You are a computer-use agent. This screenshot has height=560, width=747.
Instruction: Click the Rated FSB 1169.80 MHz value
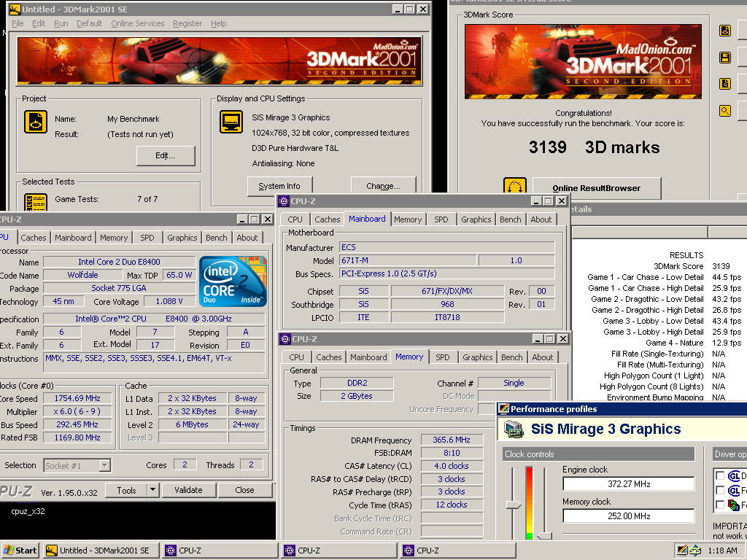pos(77,437)
